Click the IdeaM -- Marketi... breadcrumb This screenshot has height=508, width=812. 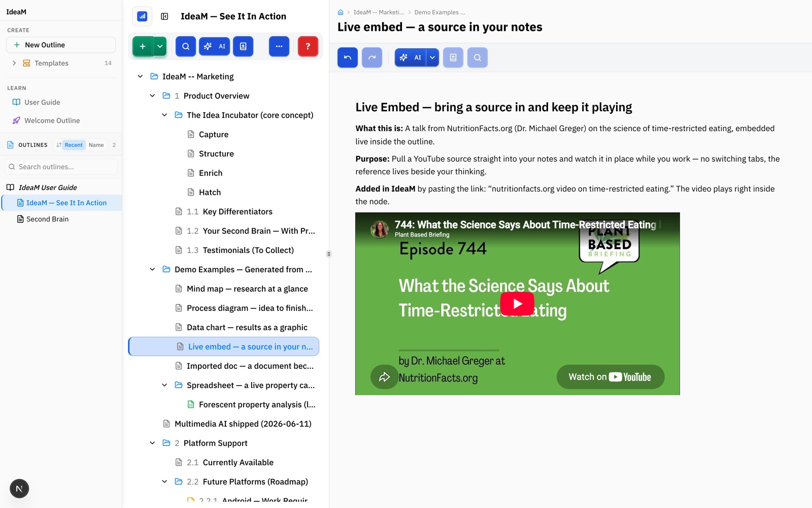pos(379,12)
